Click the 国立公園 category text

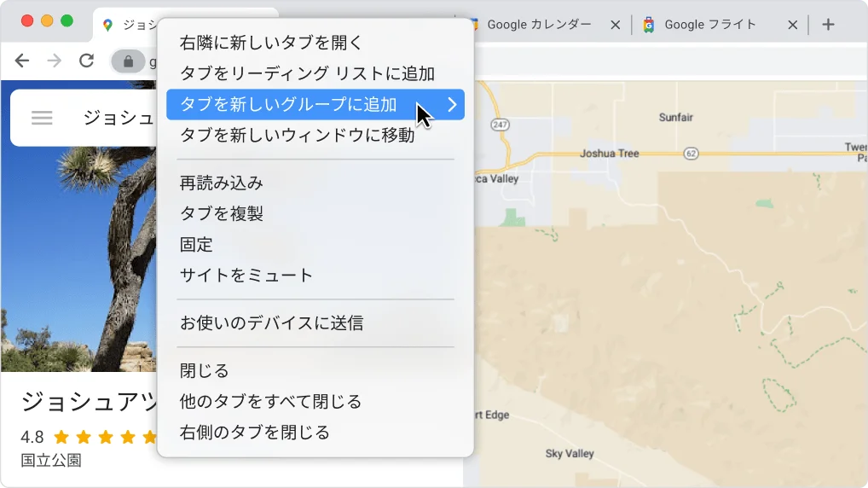coord(51,461)
